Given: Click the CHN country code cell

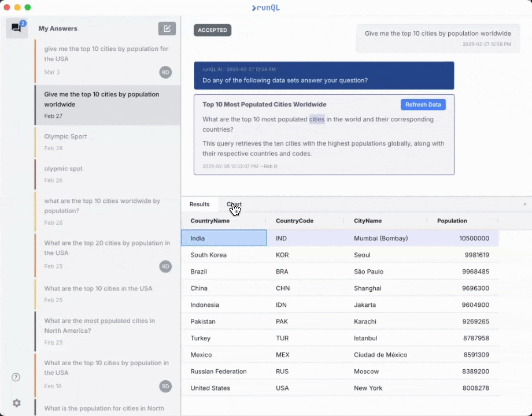Looking at the screenshot, I should (305, 288).
